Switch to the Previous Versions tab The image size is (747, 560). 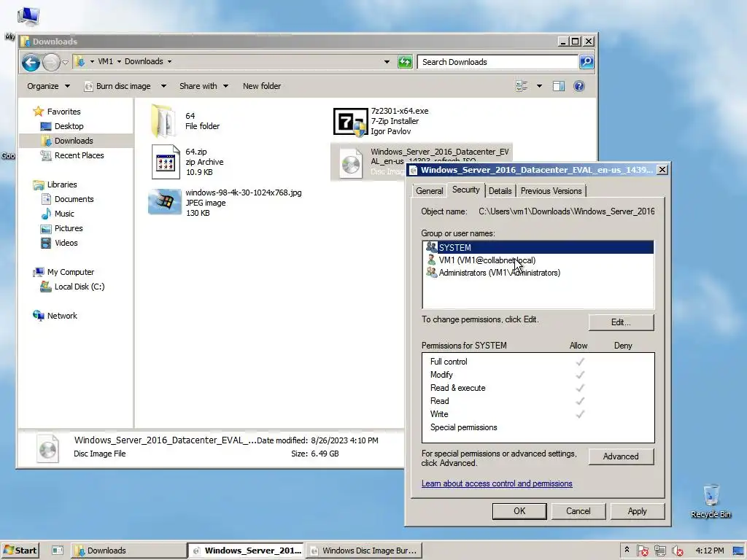coord(551,191)
